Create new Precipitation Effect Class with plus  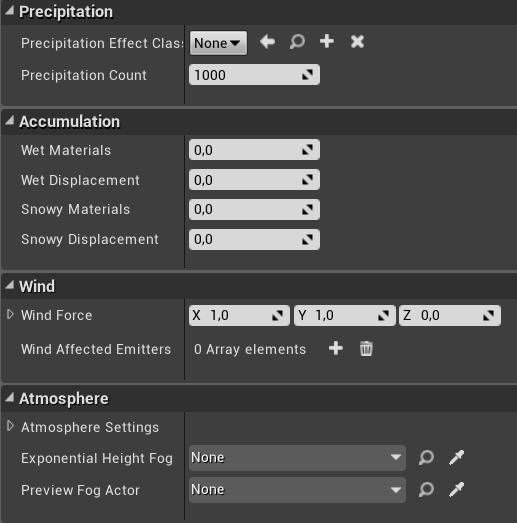pyautogui.click(x=327, y=41)
